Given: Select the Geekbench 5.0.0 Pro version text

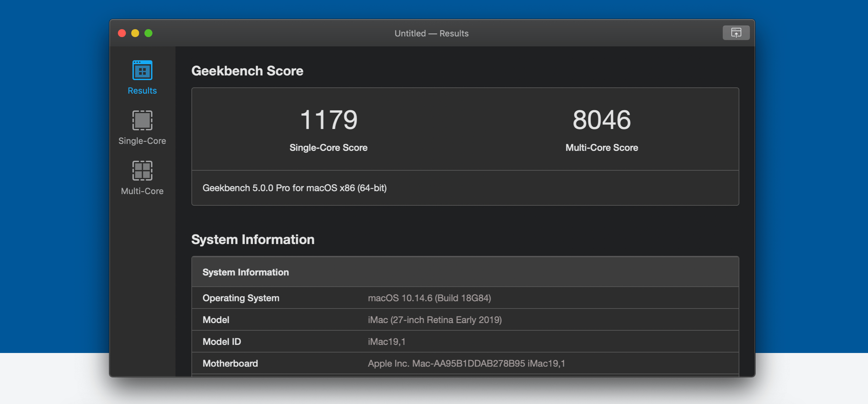Looking at the screenshot, I should (x=295, y=188).
